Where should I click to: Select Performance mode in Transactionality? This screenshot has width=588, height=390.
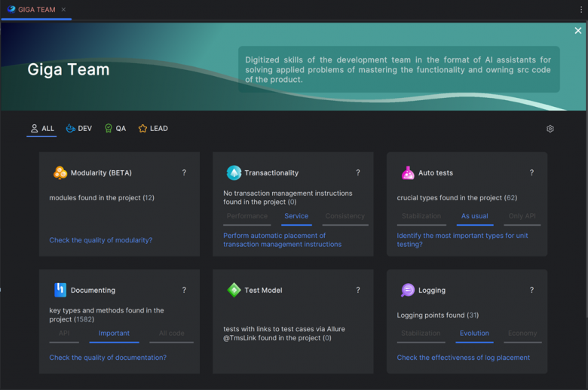(x=247, y=216)
